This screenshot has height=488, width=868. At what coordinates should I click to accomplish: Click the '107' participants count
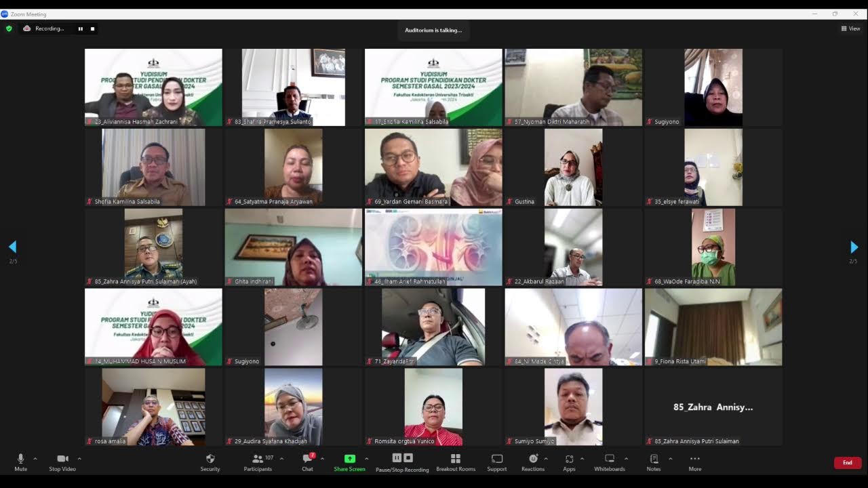269,457
